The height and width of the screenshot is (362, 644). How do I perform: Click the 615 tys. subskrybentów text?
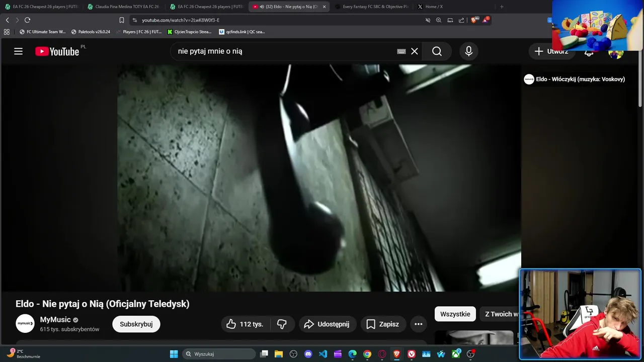(x=69, y=329)
